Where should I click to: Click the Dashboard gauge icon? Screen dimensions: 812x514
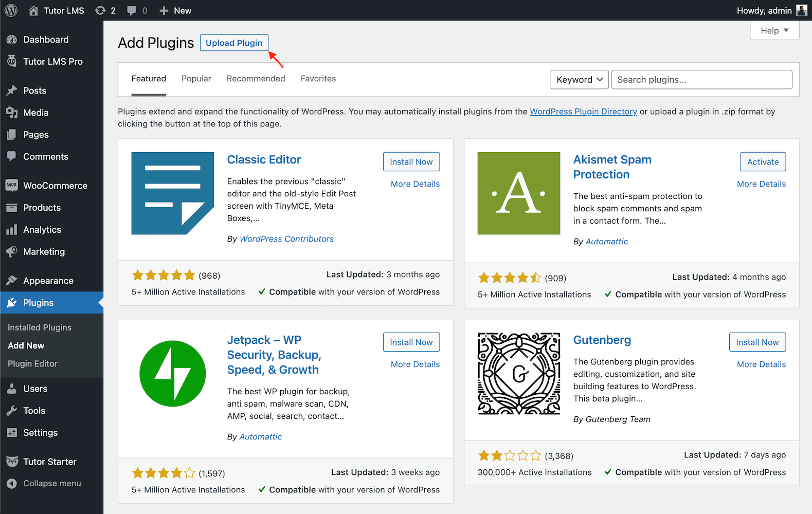click(12, 40)
